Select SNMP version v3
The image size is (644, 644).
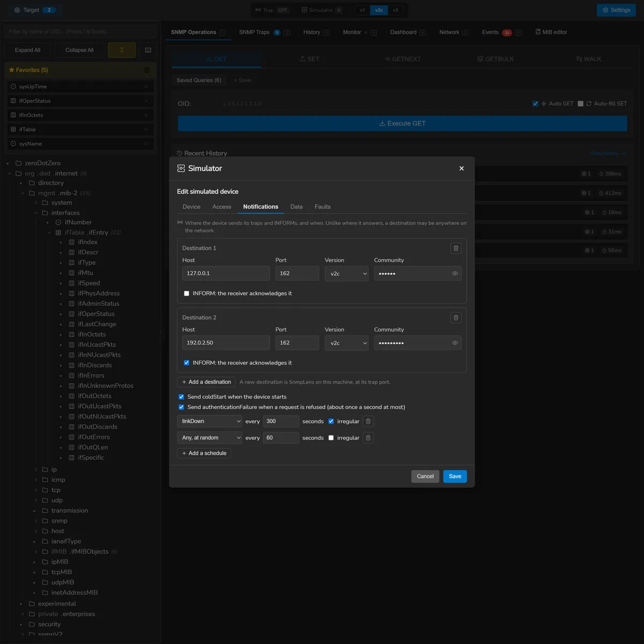pos(396,10)
